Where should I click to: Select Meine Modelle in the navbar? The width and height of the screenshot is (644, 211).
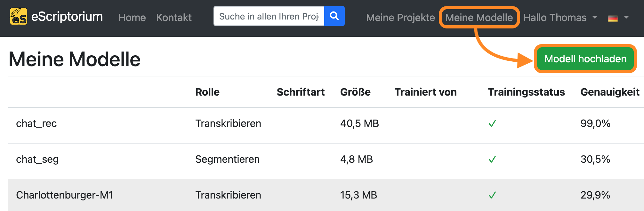pyautogui.click(x=479, y=18)
